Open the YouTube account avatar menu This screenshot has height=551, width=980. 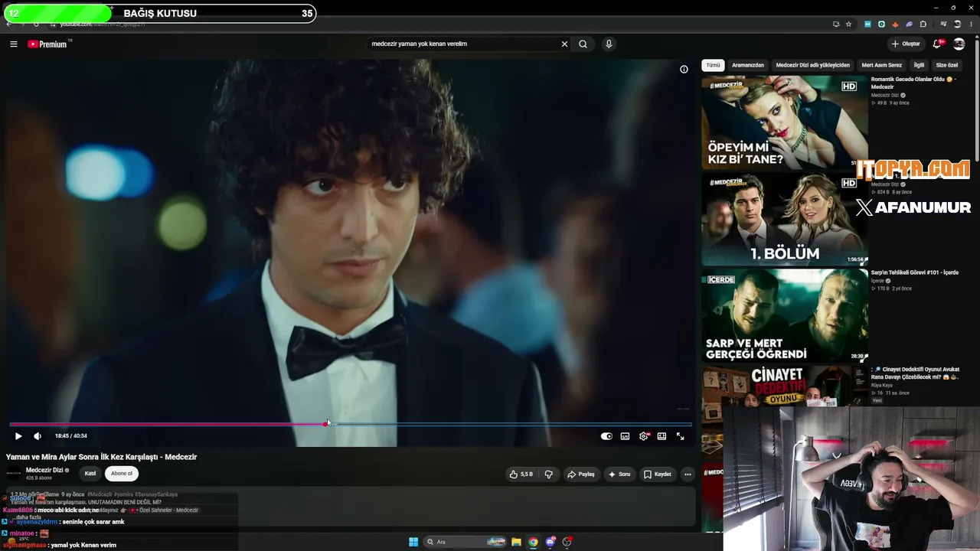coord(959,44)
